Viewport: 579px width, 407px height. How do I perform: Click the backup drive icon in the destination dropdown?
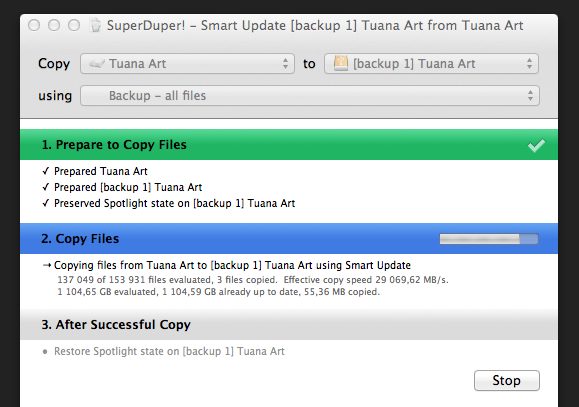[x=340, y=63]
